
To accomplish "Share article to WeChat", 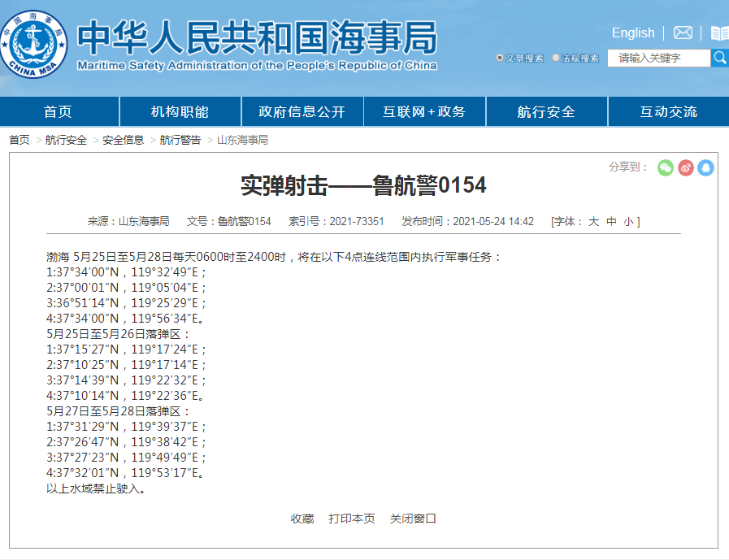I will (666, 168).
